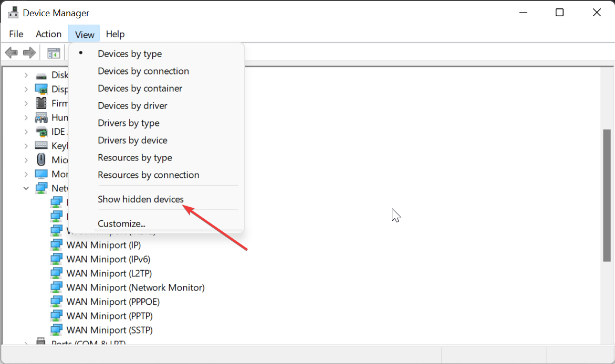Open the Help menu
The image size is (615, 364).
[x=115, y=34]
